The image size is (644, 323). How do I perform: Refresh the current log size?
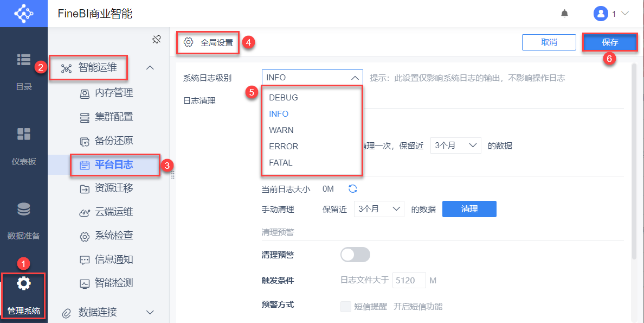[353, 189]
